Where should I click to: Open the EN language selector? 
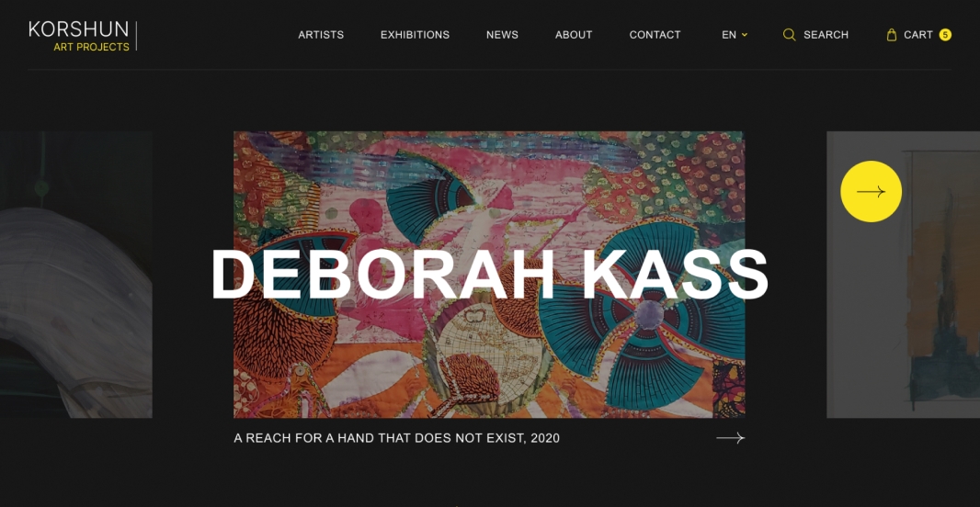tap(735, 35)
